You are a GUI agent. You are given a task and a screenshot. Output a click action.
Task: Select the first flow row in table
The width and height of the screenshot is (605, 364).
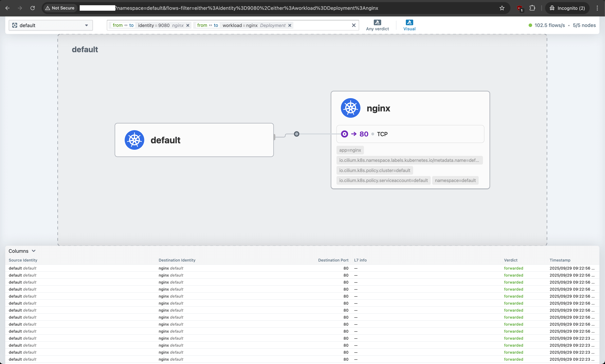172,268
